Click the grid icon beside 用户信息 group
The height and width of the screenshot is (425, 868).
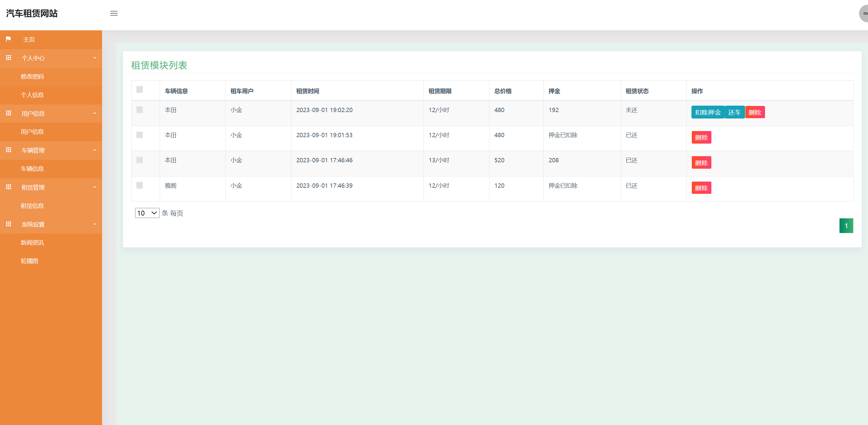click(8, 113)
